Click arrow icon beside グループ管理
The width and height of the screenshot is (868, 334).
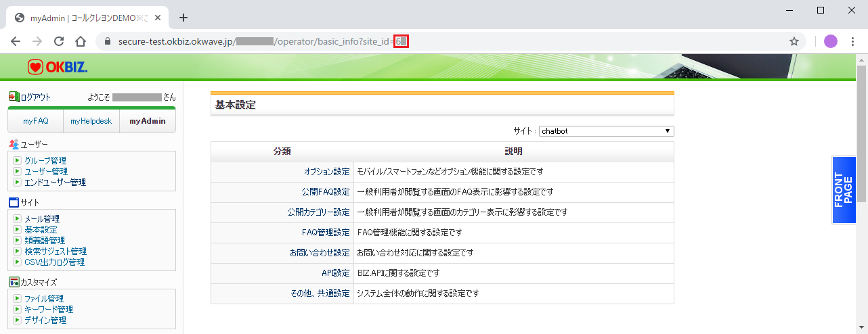[x=18, y=161]
